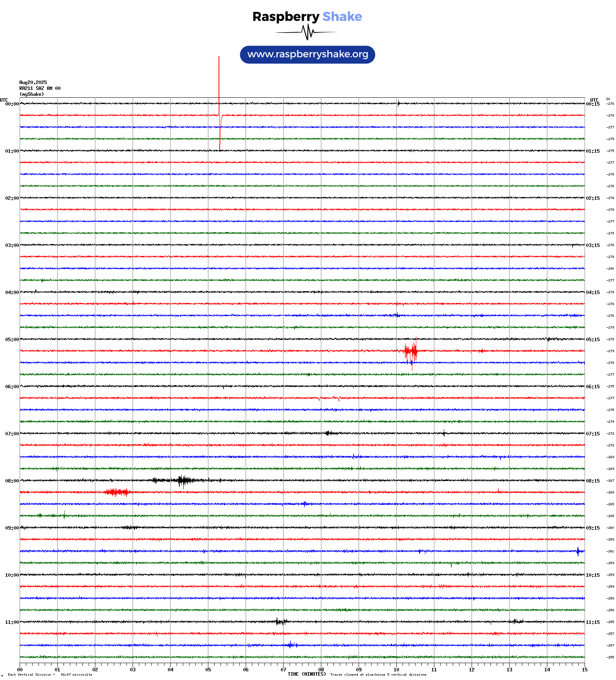Select the red seismic burst on the 05:15 trace
The height and width of the screenshot is (680, 616).
pos(411,350)
